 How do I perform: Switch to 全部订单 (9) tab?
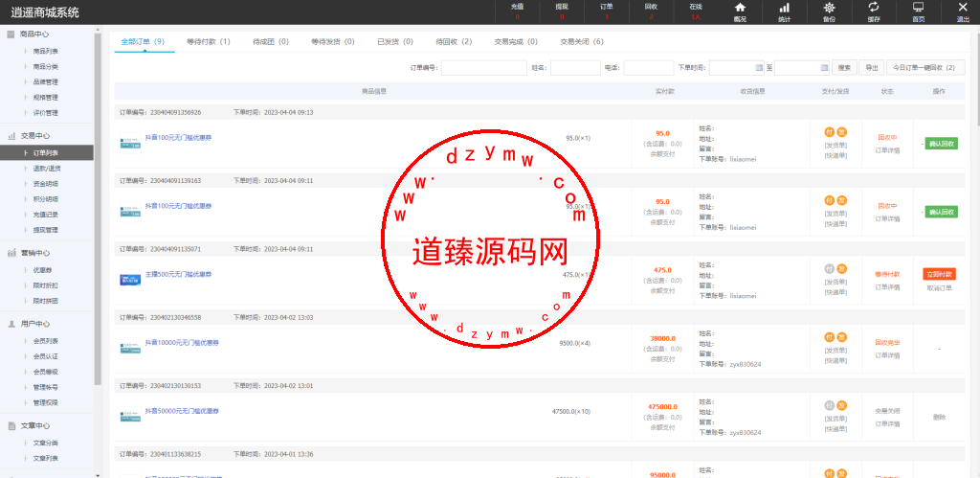tap(143, 41)
